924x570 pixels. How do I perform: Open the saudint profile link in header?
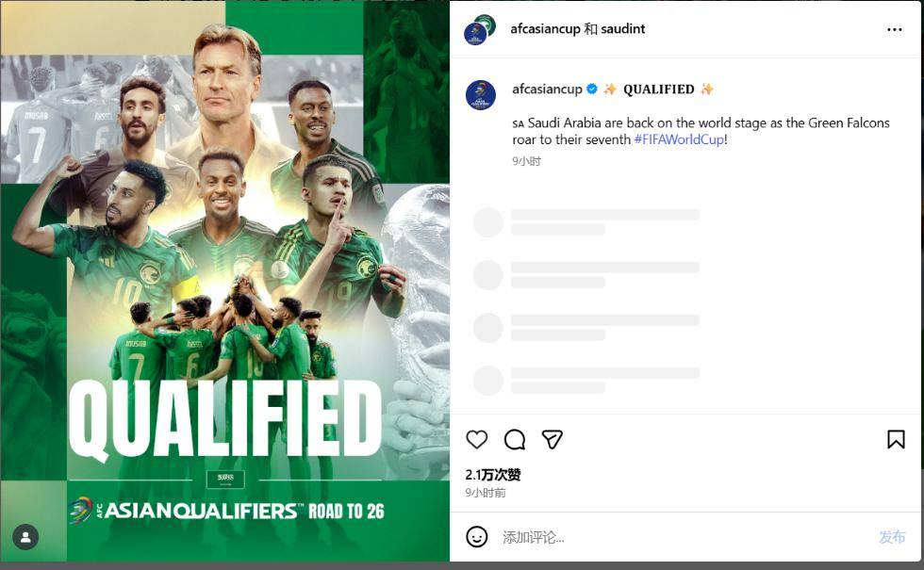click(x=623, y=29)
